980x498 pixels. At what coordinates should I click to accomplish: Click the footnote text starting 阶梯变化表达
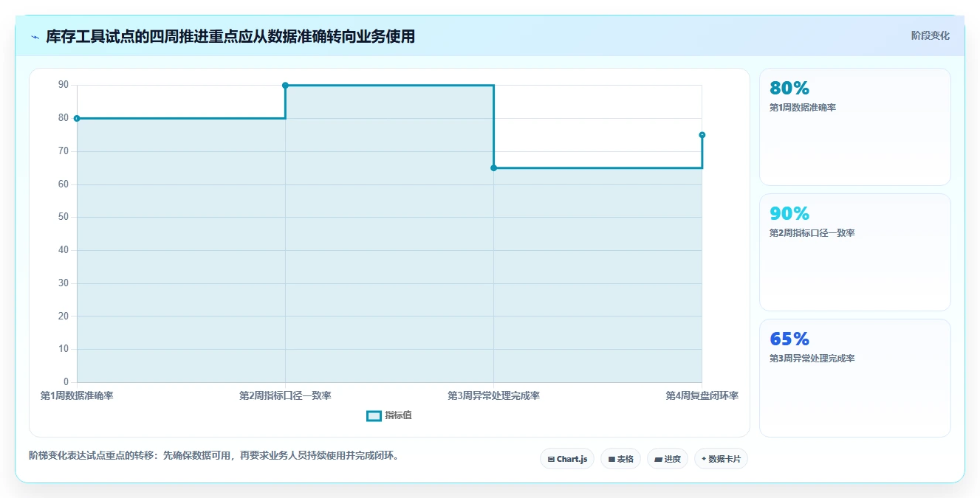tap(216, 455)
